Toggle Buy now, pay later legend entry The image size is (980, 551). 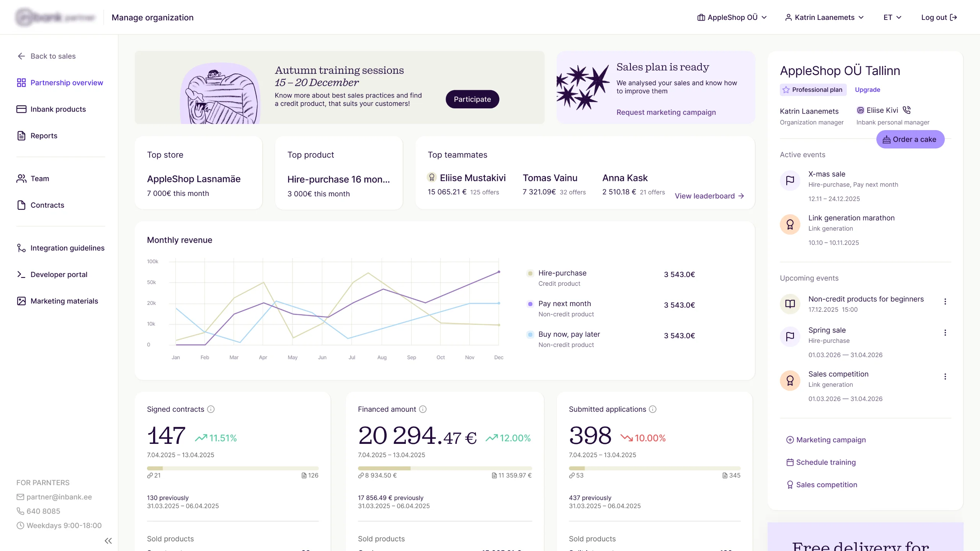pos(530,335)
